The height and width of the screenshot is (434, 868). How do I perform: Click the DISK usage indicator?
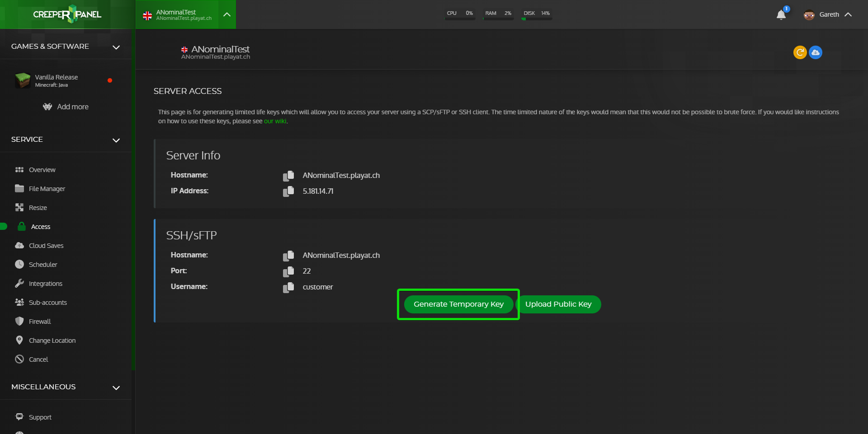[537, 14]
